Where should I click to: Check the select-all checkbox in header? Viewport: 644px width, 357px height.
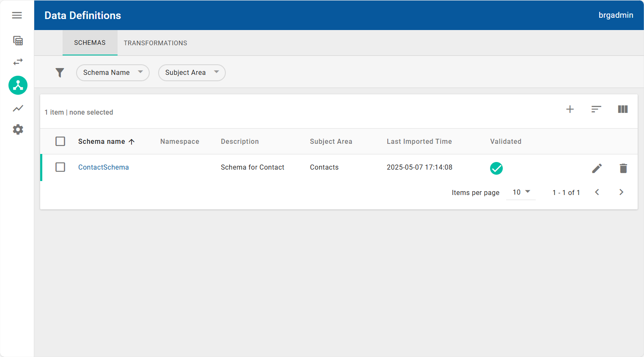60,141
